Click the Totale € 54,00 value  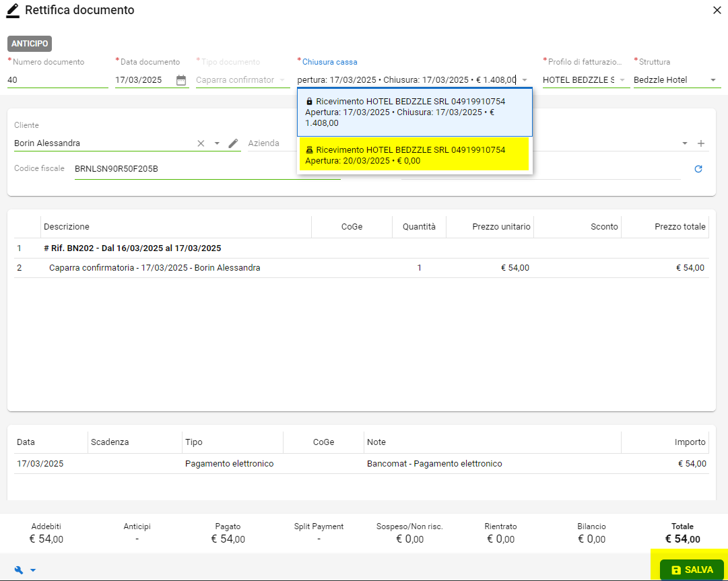click(x=682, y=539)
